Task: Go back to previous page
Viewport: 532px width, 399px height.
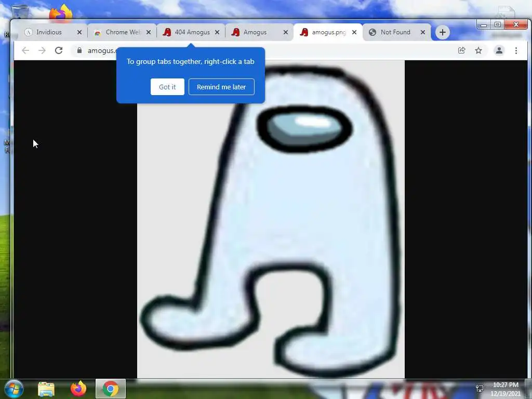Action: (25, 50)
